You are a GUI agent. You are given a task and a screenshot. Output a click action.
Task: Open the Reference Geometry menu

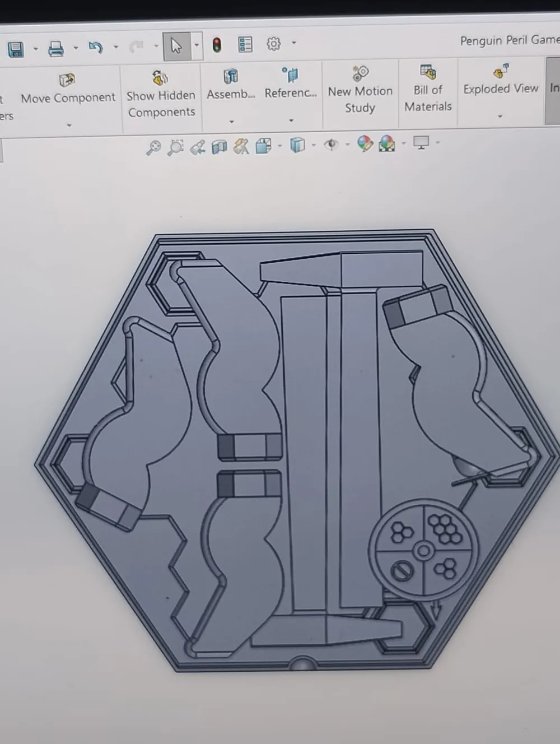[290, 84]
